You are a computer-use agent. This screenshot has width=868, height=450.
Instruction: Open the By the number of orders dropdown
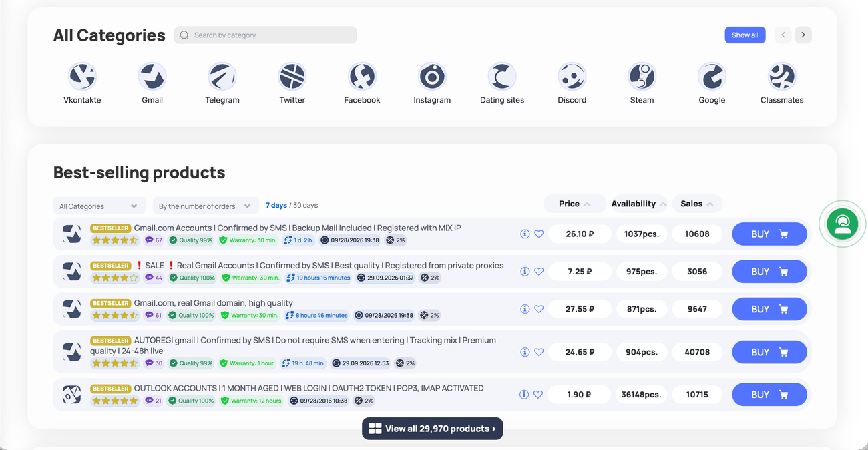(x=205, y=206)
